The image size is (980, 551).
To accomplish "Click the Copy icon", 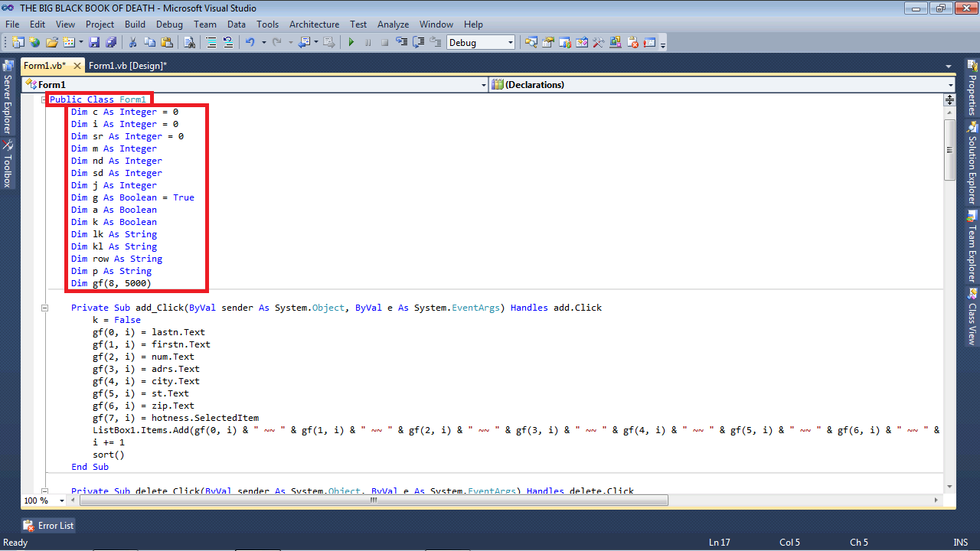I will (x=149, y=43).
